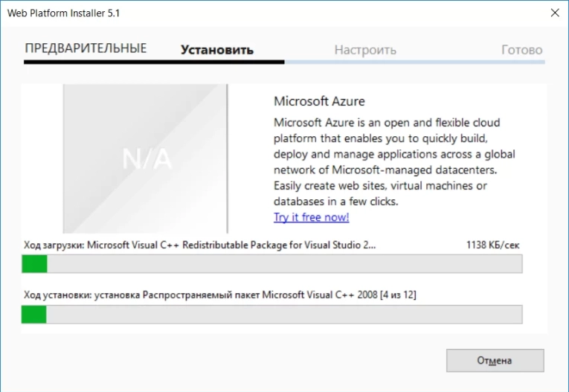Select the ПРЕДВАРИТЕЛЬНЫЕ step tab
The height and width of the screenshot is (392, 569).
click(86, 48)
